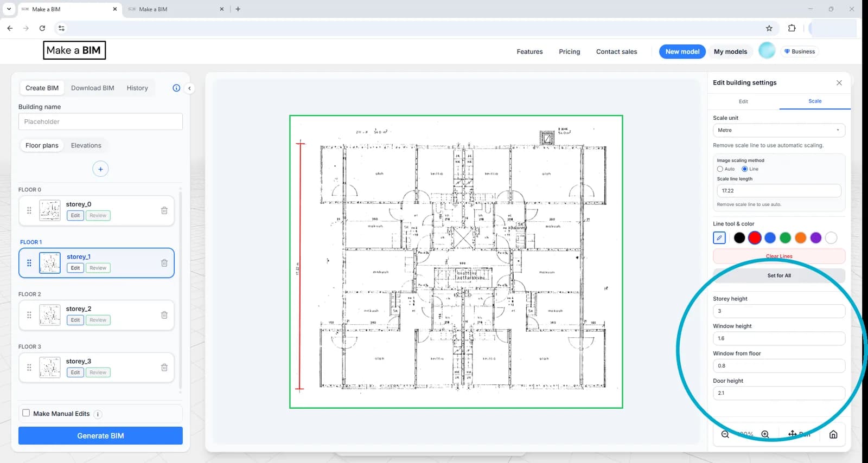Switch to the Download BIM tab
868x463 pixels.
(x=93, y=88)
